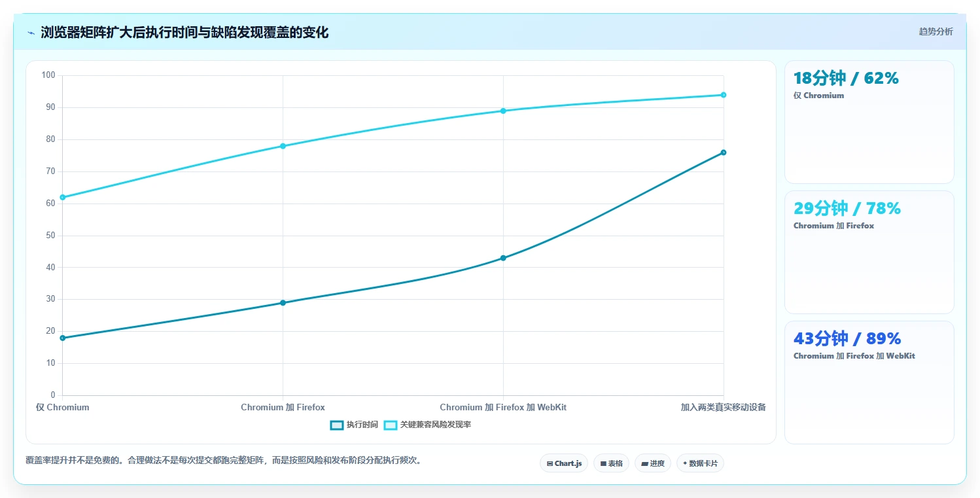Click the 加入两类真实移动设备 x-axis label
Image resolution: width=980 pixels, height=498 pixels.
point(723,407)
